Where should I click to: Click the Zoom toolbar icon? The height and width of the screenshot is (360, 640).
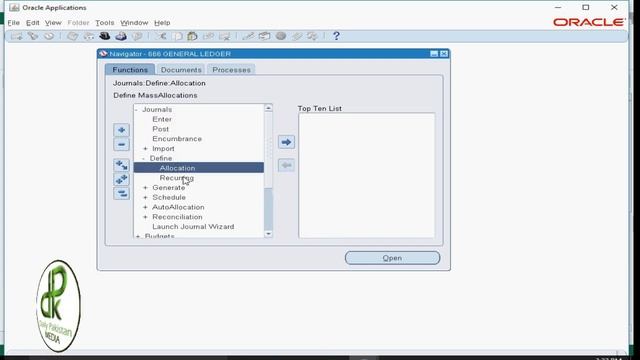click(x=264, y=36)
